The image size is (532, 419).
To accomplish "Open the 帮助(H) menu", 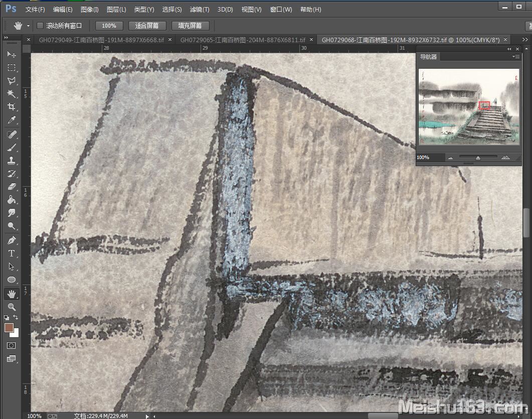I will (311, 10).
